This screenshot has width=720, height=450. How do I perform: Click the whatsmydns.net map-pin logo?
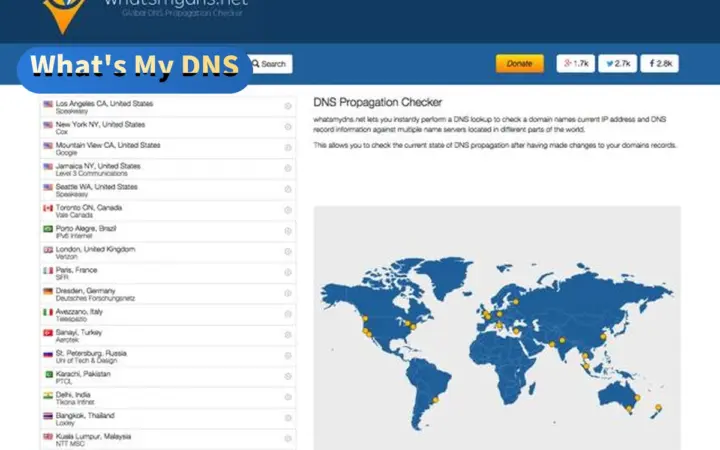(63, 16)
